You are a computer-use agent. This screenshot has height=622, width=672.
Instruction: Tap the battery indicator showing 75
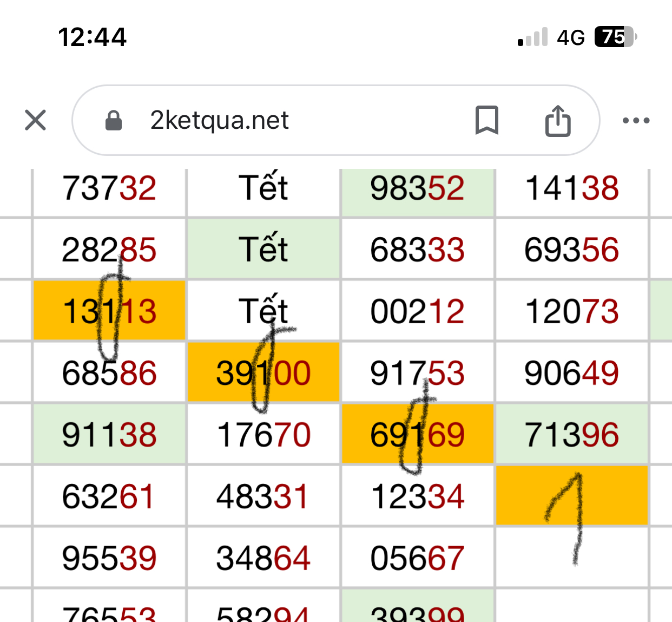[615, 37]
